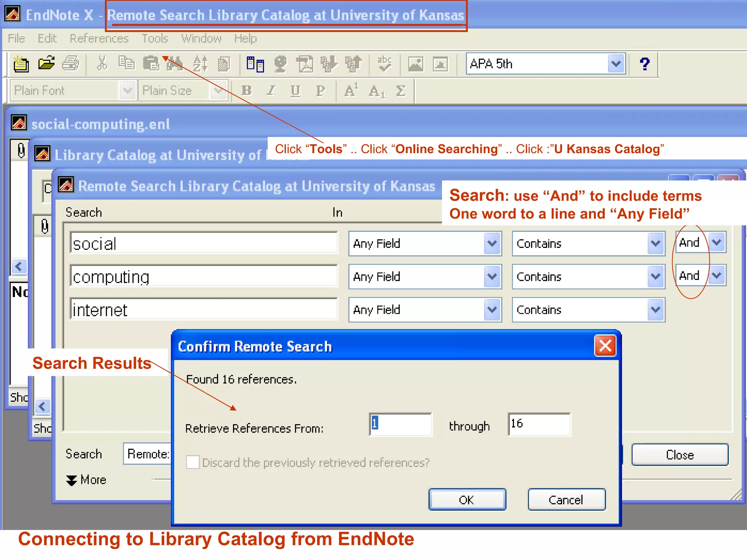This screenshot has width=747, height=560.
Task: Open the References menu
Action: (x=99, y=38)
